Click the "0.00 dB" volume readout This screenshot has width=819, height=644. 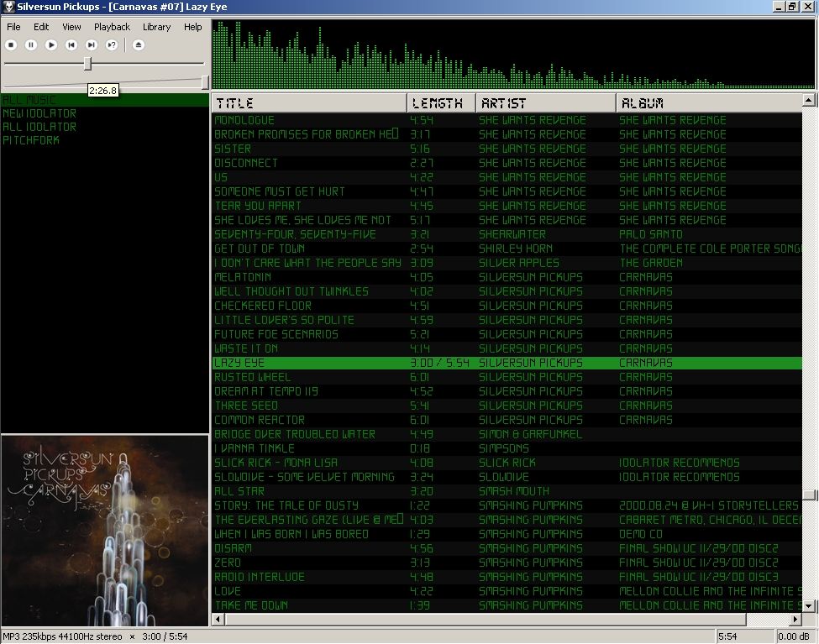[x=794, y=636]
